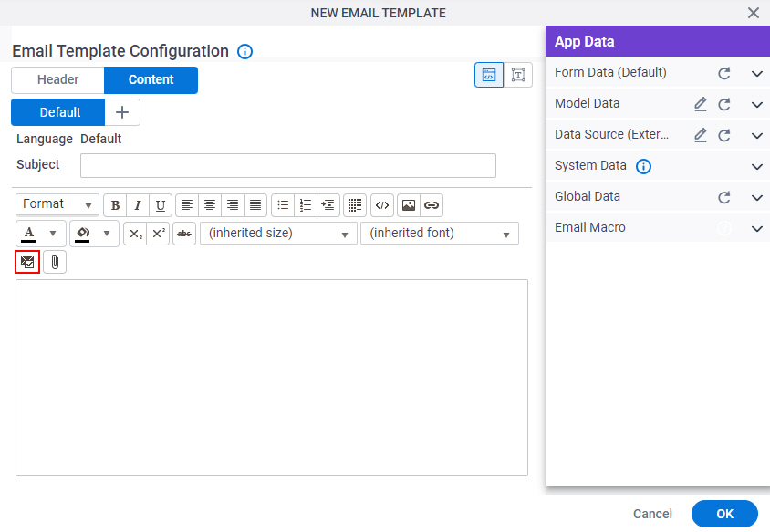Screen dimensions: 770x532
Task: Expand Form Data (Default) section
Action: click(756, 74)
